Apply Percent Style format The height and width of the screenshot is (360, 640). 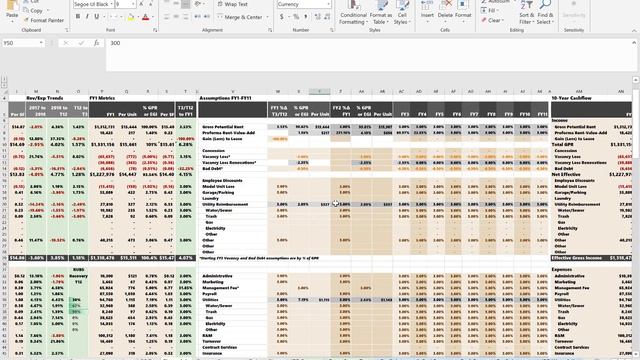(x=296, y=17)
